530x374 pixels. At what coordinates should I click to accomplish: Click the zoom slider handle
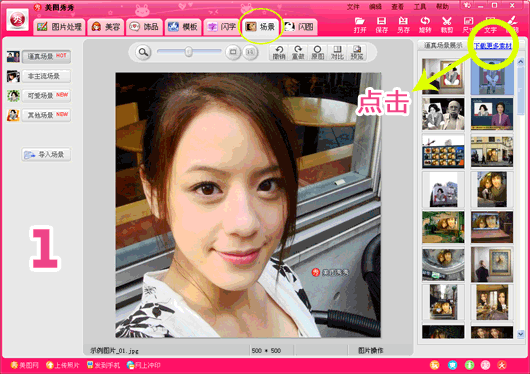189,52
